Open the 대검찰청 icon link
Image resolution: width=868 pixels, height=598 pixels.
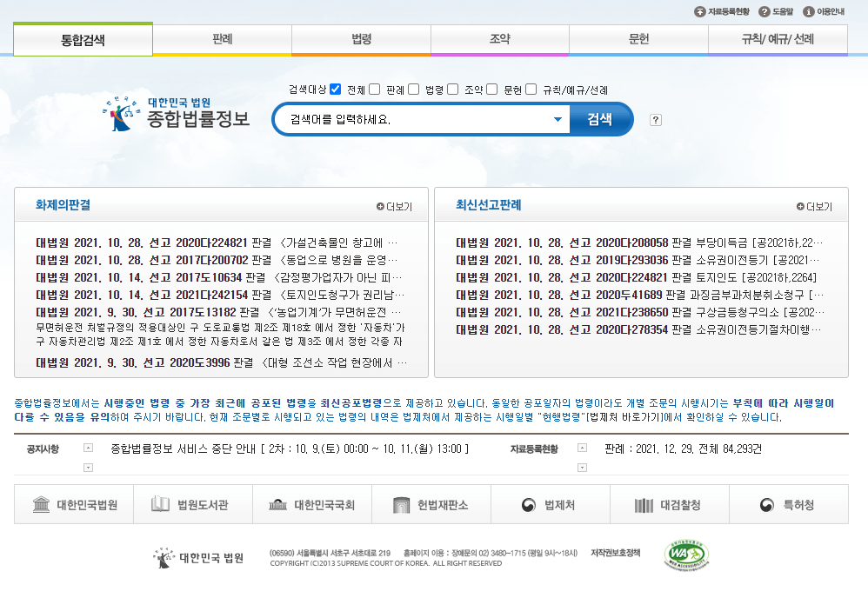coord(670,504)
